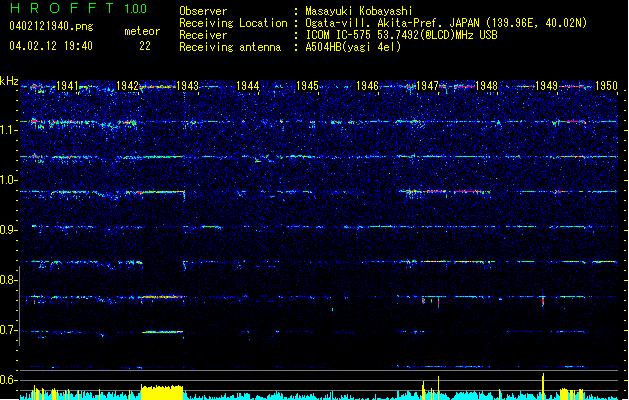
Task: Click the 0.7 kHz axis label
Action: (x=9, y=330)
